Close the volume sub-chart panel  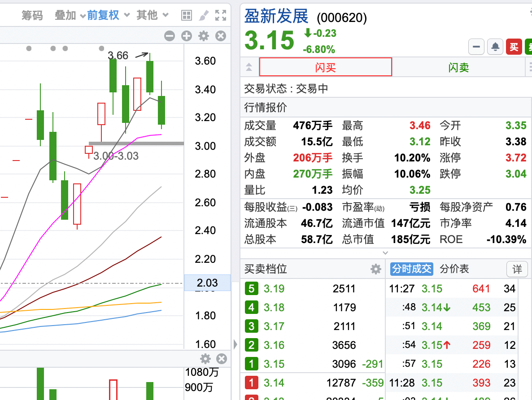[222, 359]
